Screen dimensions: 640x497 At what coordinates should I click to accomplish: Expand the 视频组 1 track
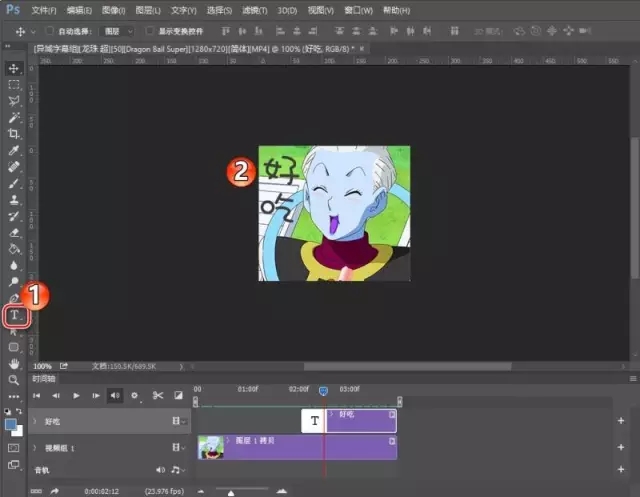click(35, 448)
